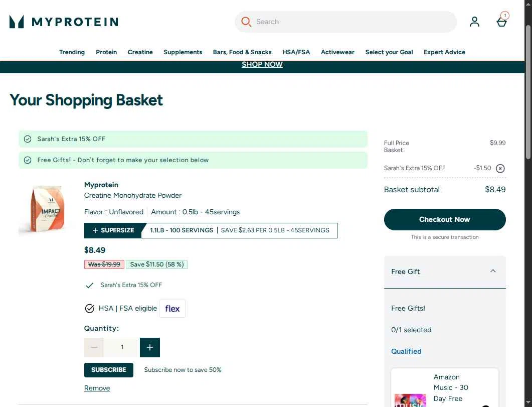Open the account profile icon
The image size is (532, 407).
474,22
